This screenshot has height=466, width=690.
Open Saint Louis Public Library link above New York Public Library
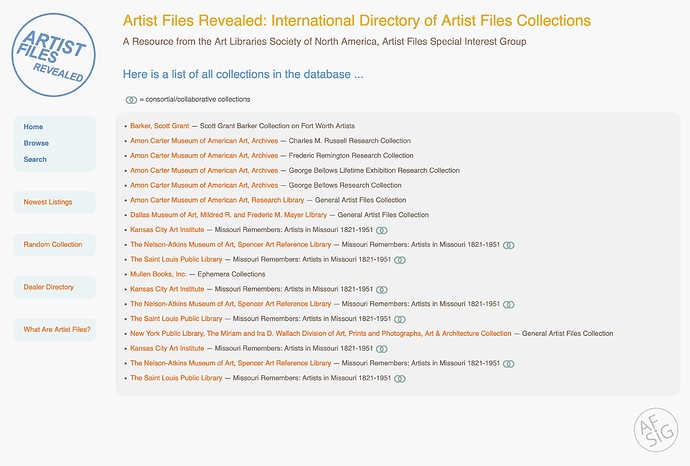176,319
